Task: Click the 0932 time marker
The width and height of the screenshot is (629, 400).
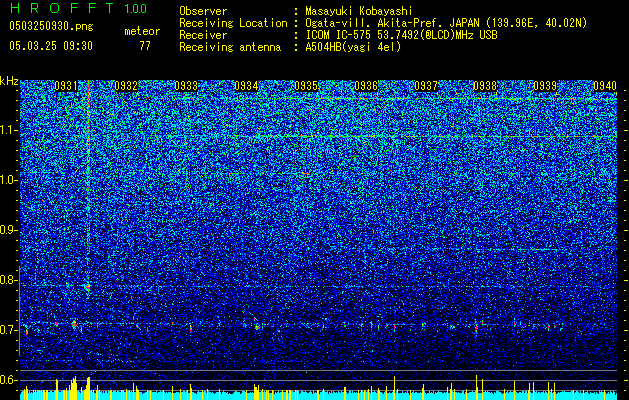Action: pyautogui.click(x=126, y=86)
